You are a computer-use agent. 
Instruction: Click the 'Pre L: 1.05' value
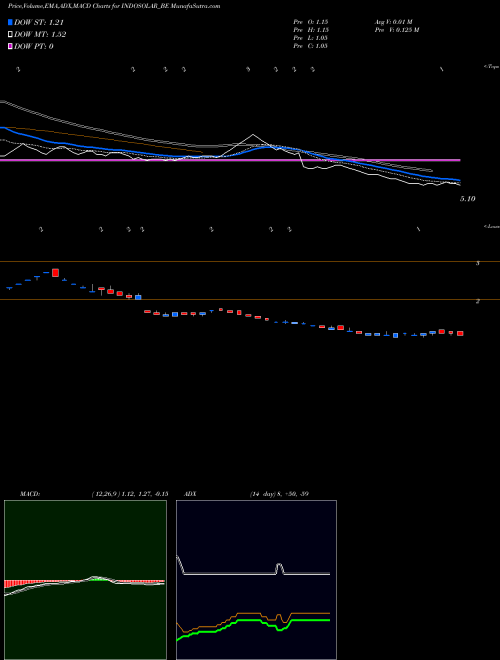click(311, 38)
